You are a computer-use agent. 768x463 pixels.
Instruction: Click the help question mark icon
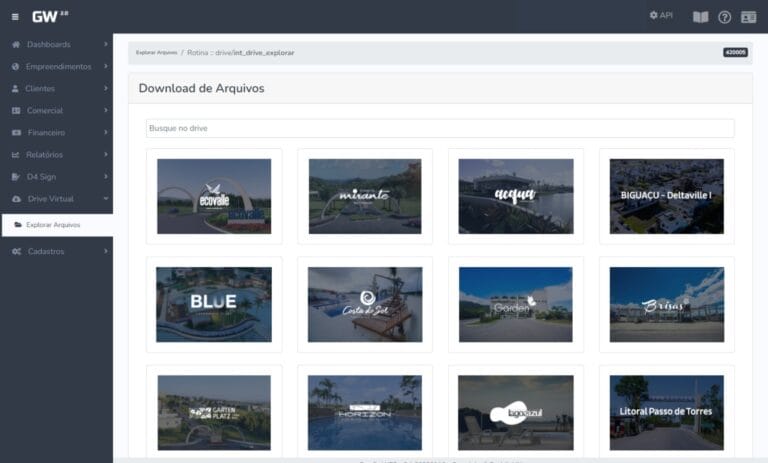[x=725, y=17]
